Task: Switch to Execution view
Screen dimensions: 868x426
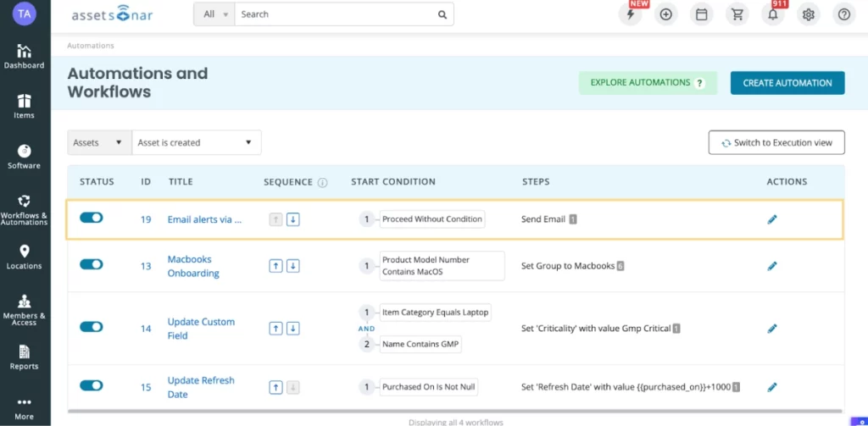Action: click(776, 143)
